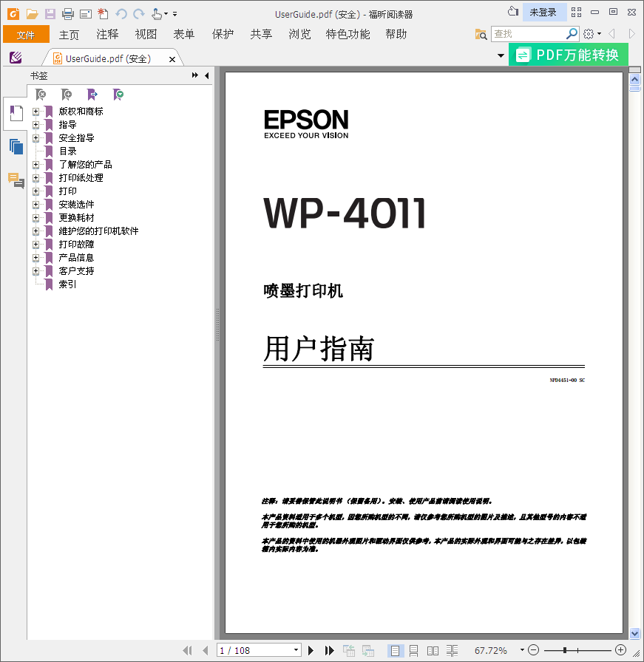Open the 帮助 tab
Screen dimensions: 644x662
[396, 34]
